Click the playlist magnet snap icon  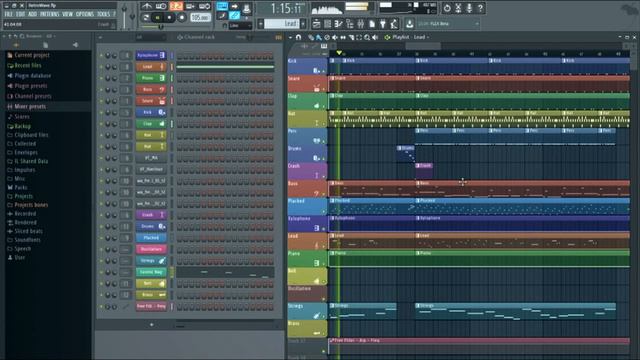pyautogui.click(x=298, y=37)
